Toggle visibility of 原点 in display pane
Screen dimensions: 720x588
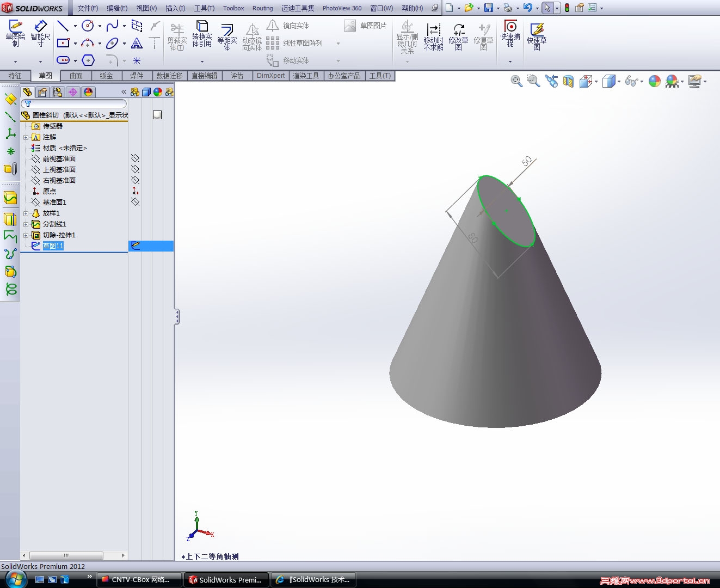135,191
